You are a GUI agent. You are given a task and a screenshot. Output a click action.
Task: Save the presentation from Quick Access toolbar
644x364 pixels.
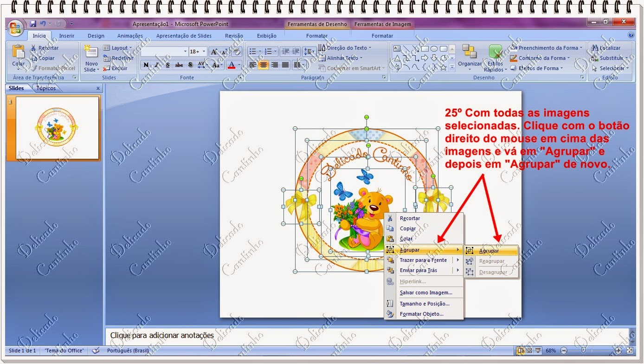coord(33,24)
